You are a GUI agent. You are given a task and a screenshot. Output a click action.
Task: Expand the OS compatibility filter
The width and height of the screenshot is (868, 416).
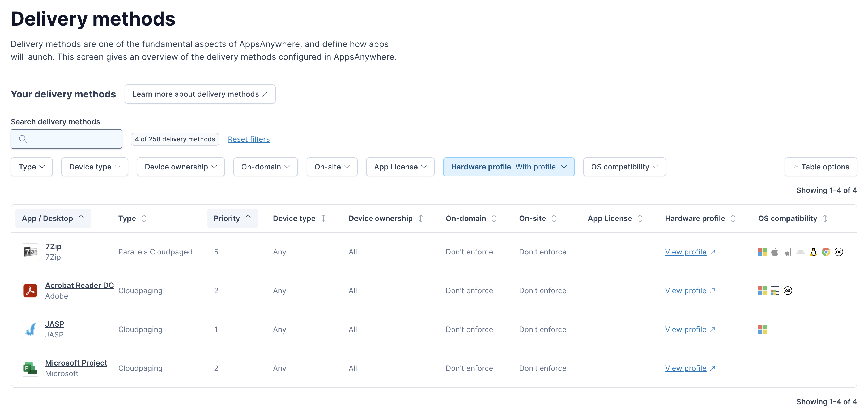tap(624, 167)
